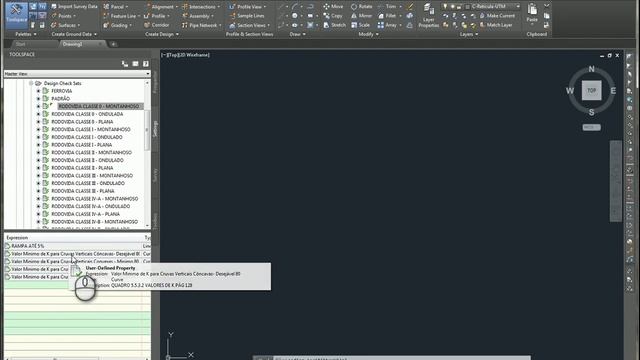The image size is (640, 360).
Task: Click the N compass direction on ViewCube
Action: (591, 69)
